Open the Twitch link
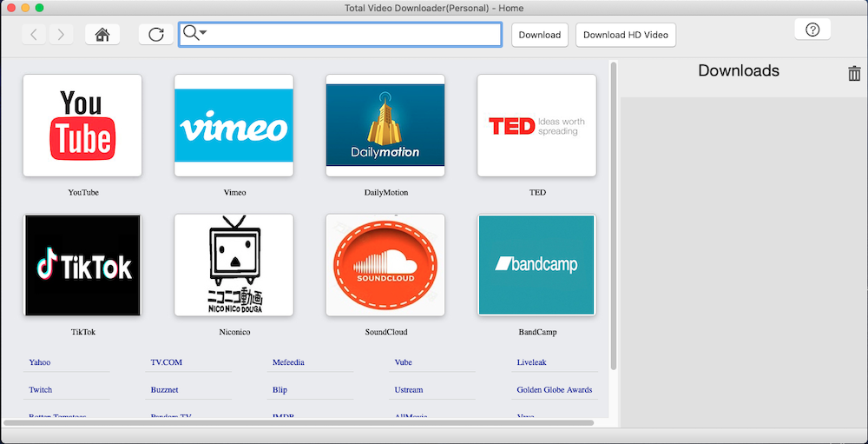868x444 pixels. point(41,389)
